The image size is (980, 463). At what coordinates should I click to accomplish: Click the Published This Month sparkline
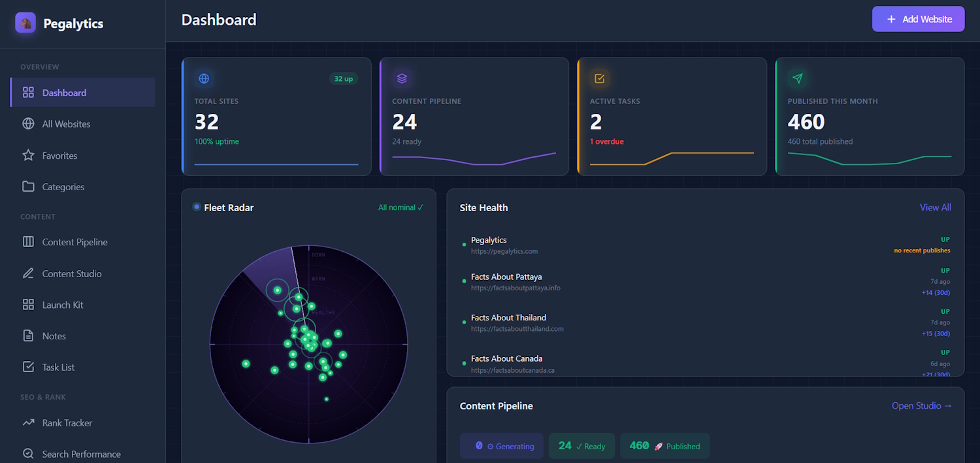click(x=870, y=158)
